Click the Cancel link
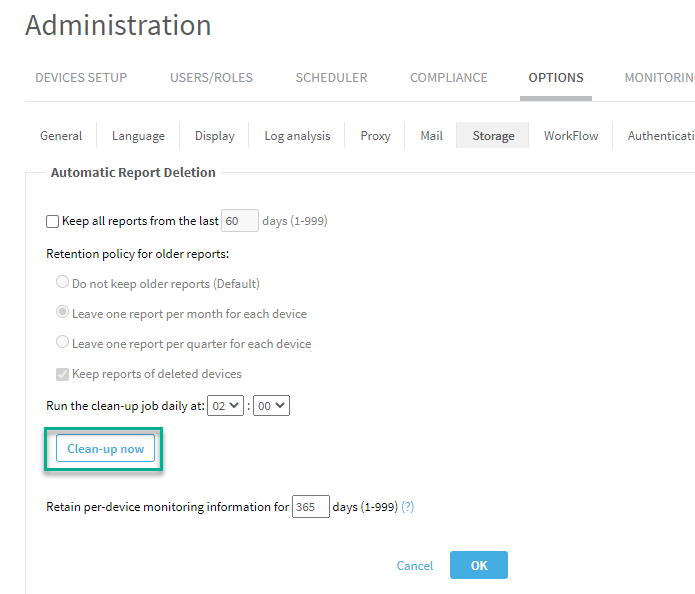This screenshot has width=695, height=594. [415, 566]
